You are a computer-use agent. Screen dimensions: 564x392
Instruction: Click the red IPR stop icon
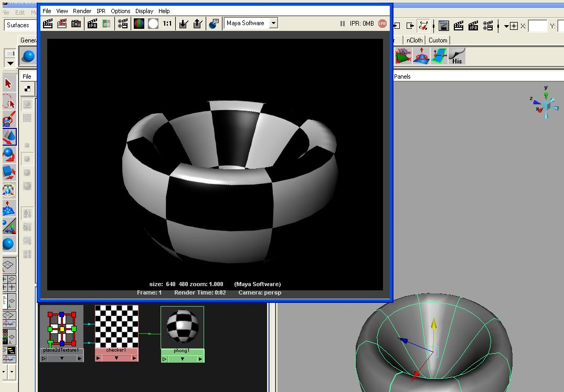382,24
